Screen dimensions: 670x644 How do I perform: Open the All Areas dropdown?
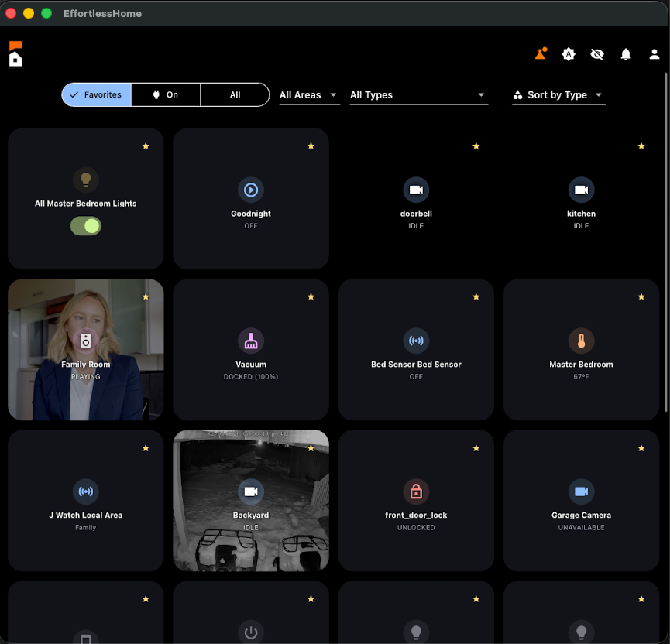[x=309, y=94]
